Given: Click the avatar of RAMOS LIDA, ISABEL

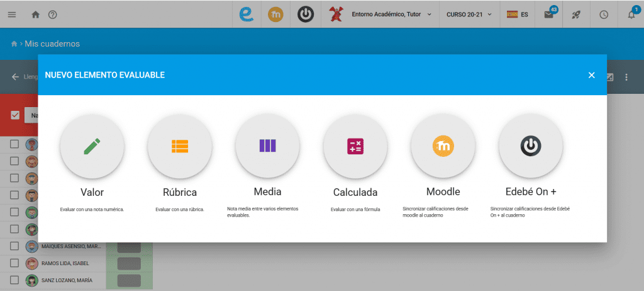Looking at the screenshot, I should click(x=31, y=263).
